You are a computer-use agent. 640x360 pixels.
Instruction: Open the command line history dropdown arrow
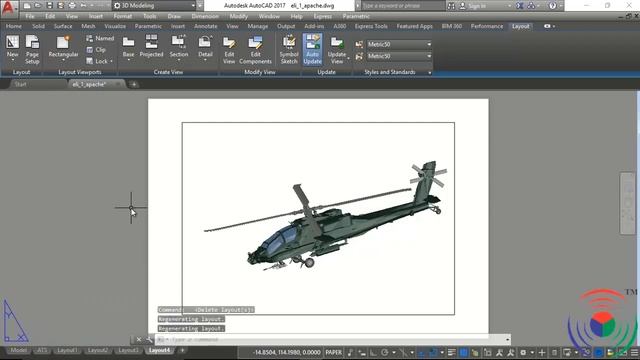(507, 339)
